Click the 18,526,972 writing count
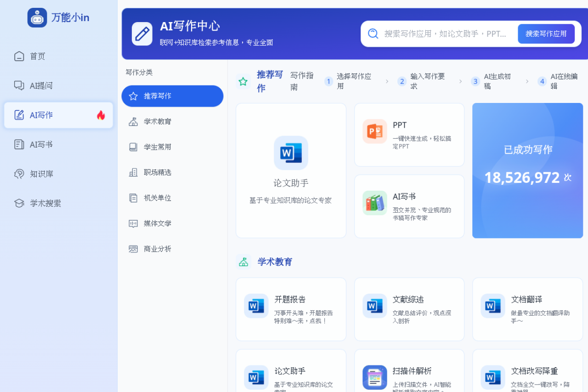Screen dimensions: 588x392 point(522,177)
